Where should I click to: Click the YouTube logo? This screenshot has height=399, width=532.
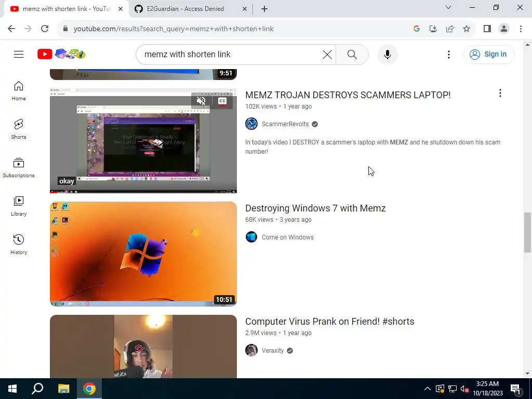click(x=61, y=54)
